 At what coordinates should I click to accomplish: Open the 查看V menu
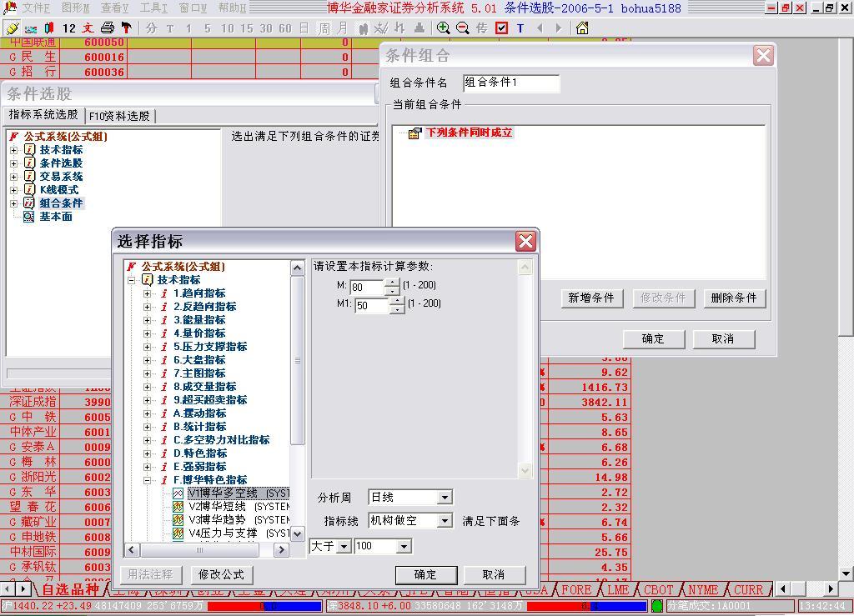pyautogui.click(x=115, y=8)
